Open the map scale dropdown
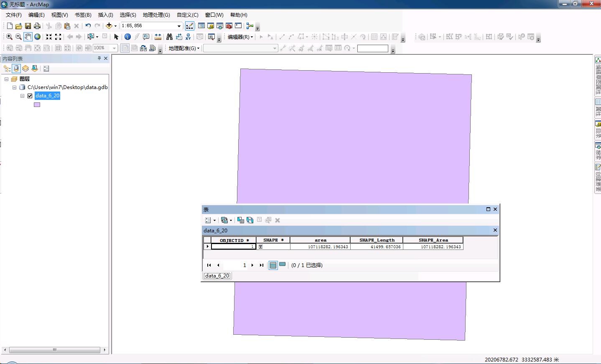601x364 pixels. (x=179, y=26)
